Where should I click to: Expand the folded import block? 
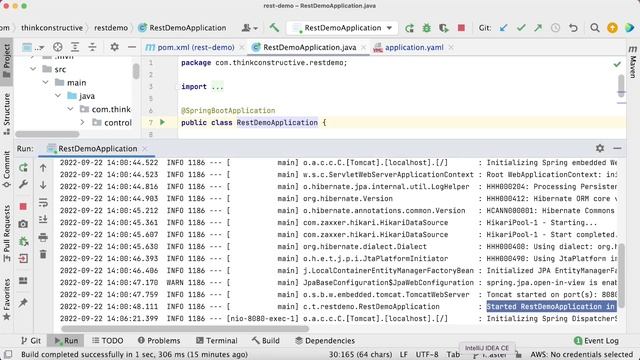[218, 87]
